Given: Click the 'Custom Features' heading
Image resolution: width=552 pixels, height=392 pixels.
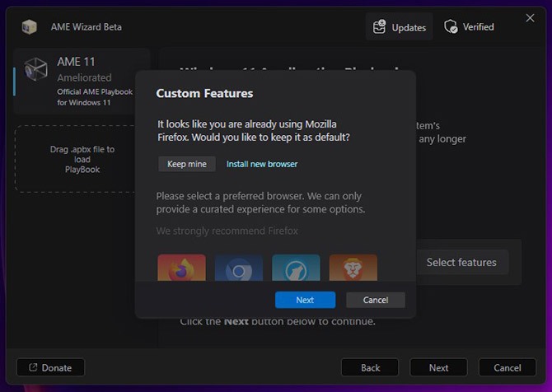Looking at the screenshot, I should pyautogui.click(x=204, y=93).
